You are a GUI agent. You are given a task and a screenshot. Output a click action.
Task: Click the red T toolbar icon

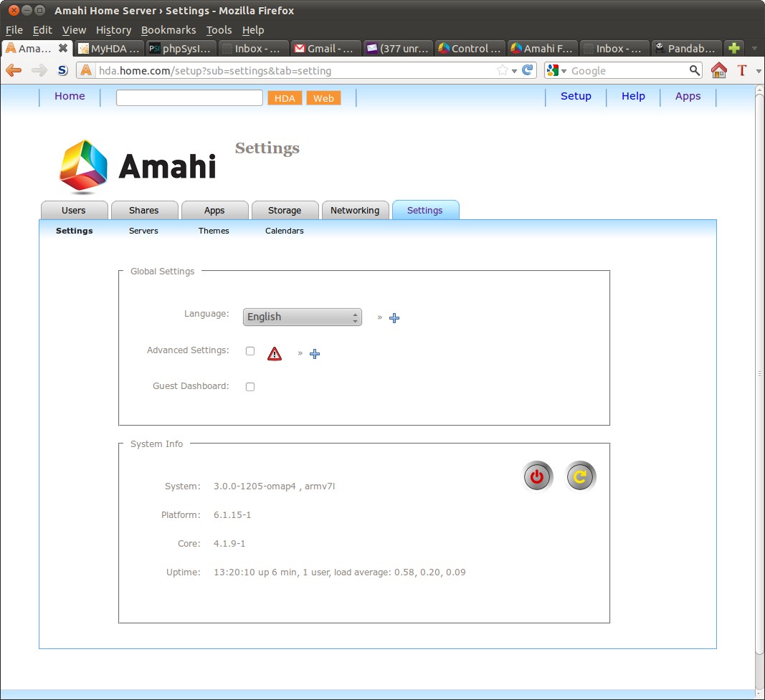point(742,70)
